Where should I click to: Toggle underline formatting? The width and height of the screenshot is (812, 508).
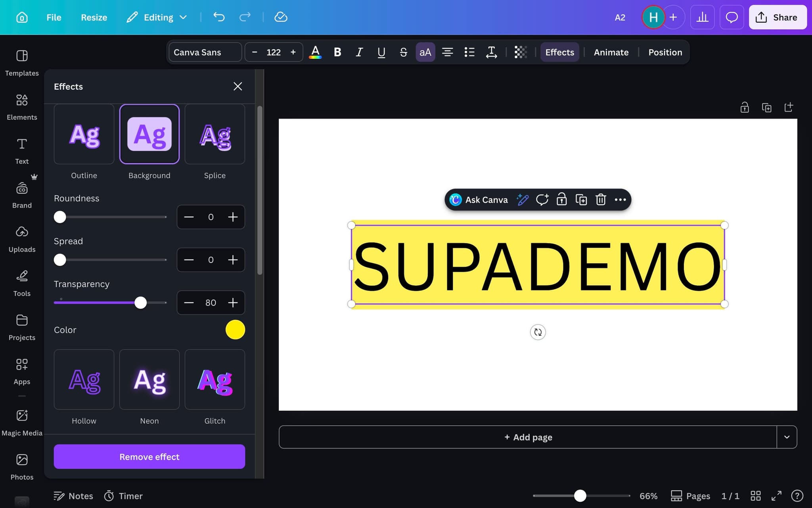click(381, 52)
